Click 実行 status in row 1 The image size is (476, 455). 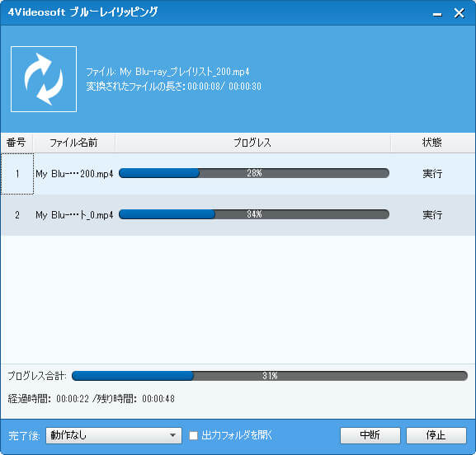pos(432,174)
